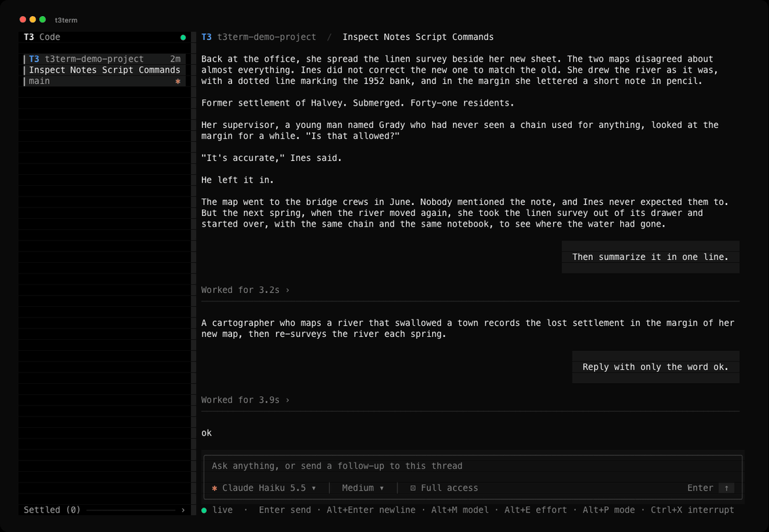Screen dimensions: 769x532
Task: Expand the Worked for 3.2s details
Action: (245, 290)
